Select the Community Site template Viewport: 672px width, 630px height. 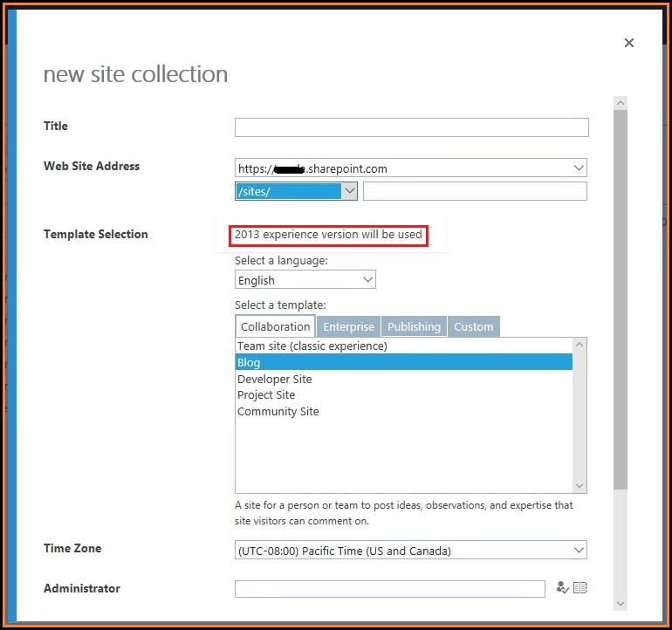click(x=278, y=411)
